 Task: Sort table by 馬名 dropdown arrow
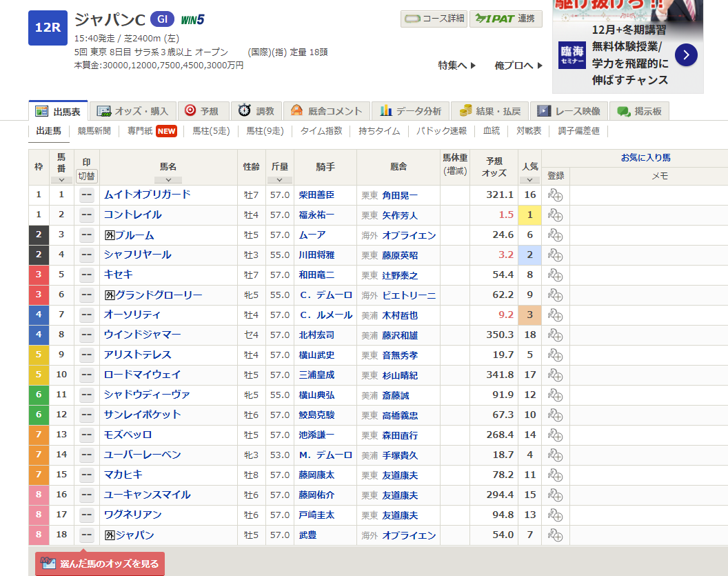pos(168,180)
